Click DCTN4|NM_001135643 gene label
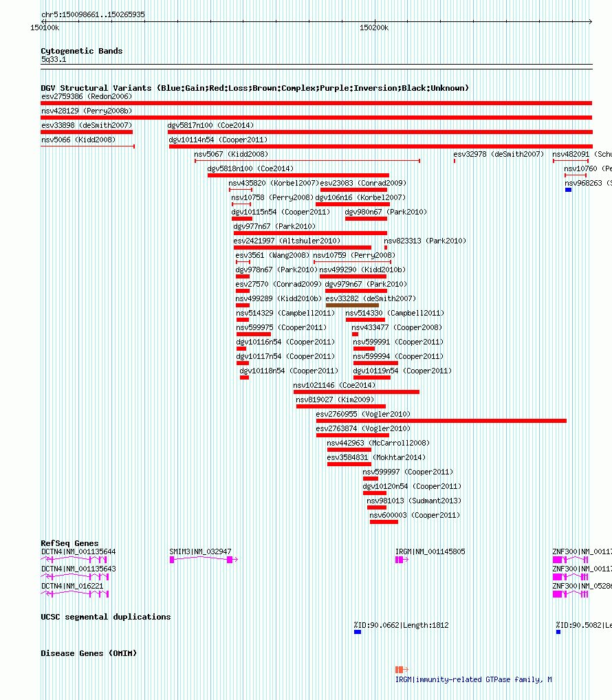The width and height of the screenshot is (612, 700). tap(78, 569)
